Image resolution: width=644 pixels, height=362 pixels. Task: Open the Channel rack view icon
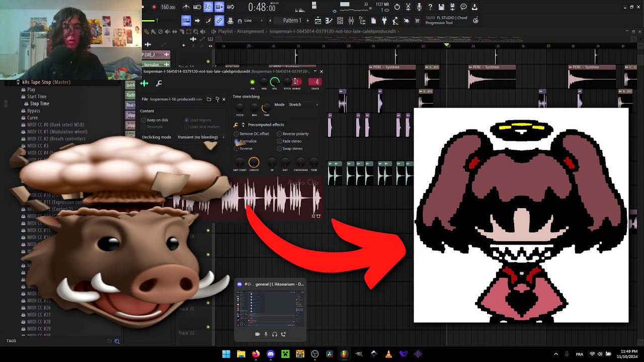click(x=340, y=21)
